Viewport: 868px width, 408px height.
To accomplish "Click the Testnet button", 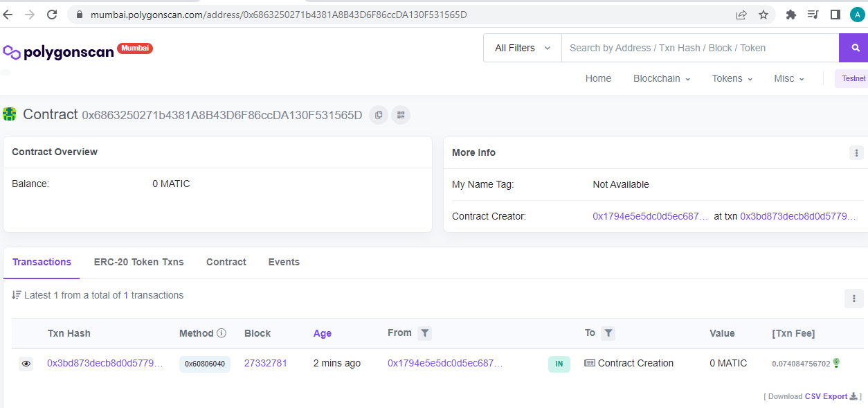I will (x=853, y=78).
